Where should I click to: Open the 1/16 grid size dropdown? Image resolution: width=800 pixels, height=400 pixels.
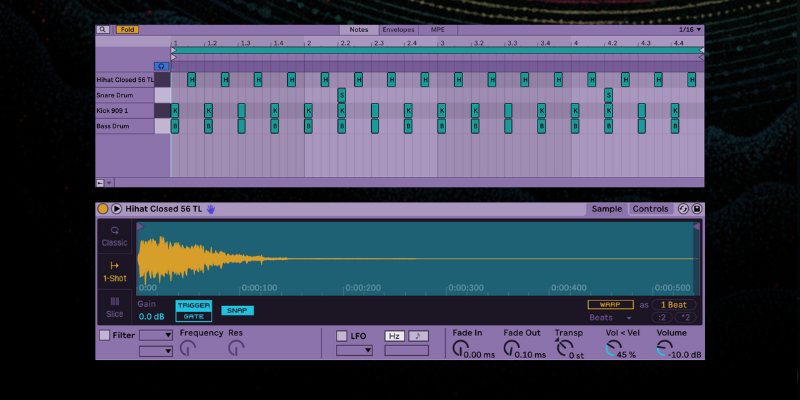pos(692,30)
